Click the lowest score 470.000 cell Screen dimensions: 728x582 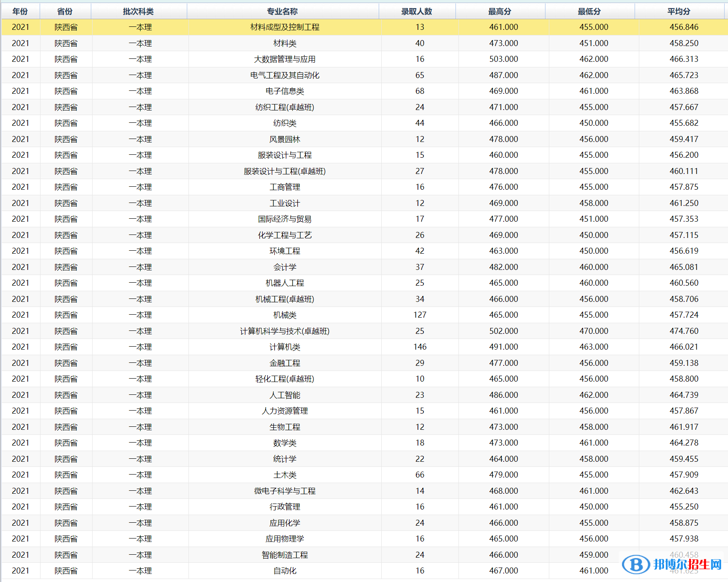(x=594, y=331)
